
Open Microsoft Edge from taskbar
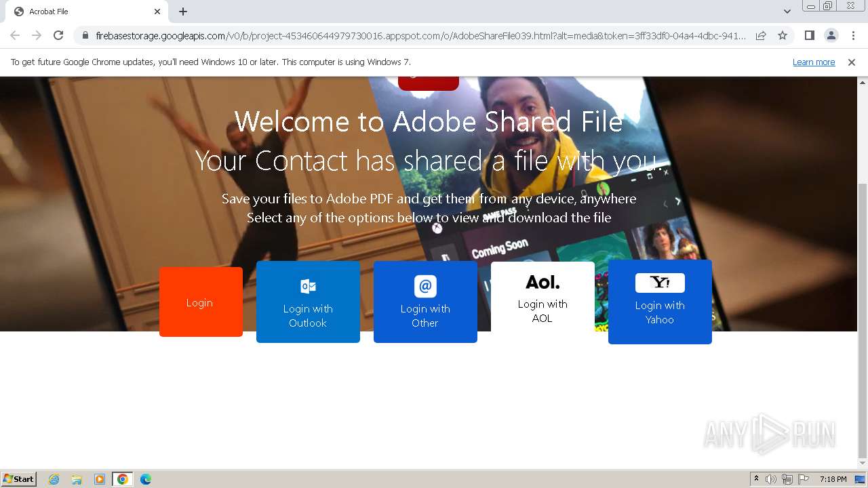146,479
